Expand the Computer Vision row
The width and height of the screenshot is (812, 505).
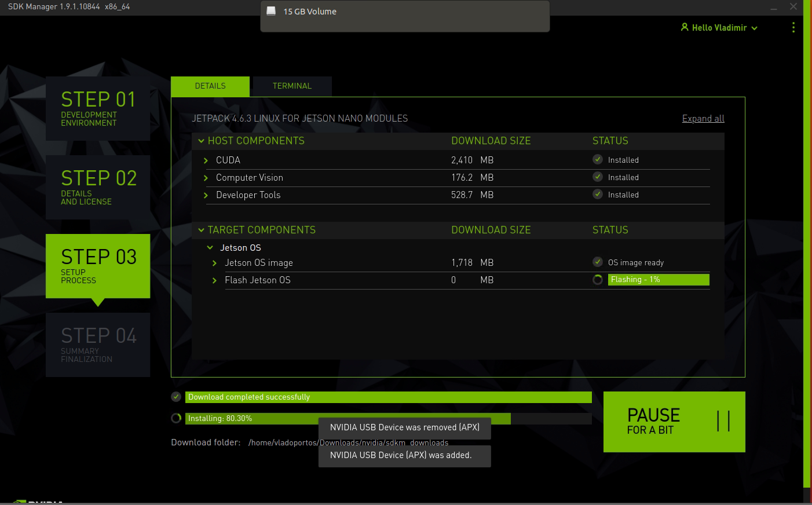pyautogui.click(x=206, y=178)
